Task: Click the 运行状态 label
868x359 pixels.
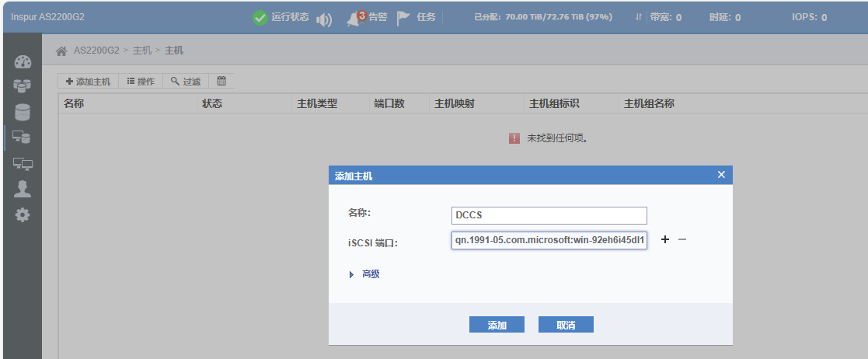Action: click(290, 17)
